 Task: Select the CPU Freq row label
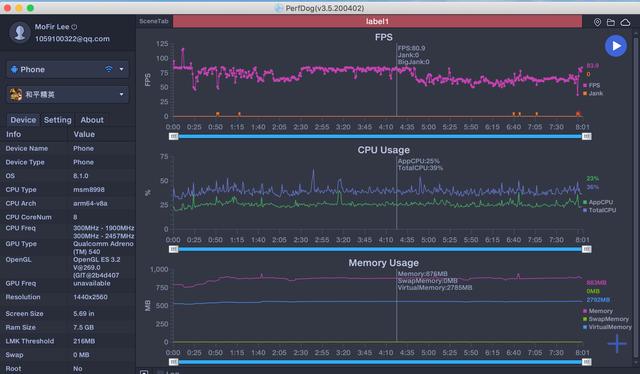(20, 228)
